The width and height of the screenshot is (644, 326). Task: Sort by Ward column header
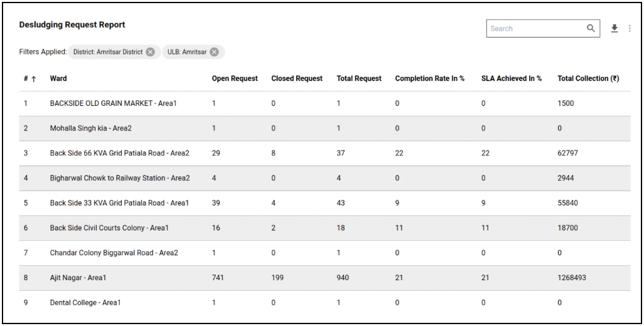(x=58, y=79)
